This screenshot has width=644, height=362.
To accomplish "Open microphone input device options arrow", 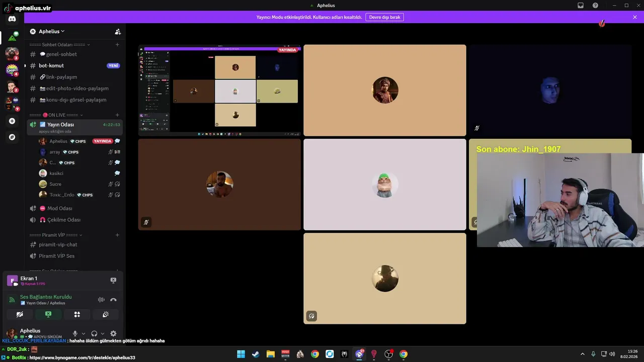I will click(x=84, y=333).
